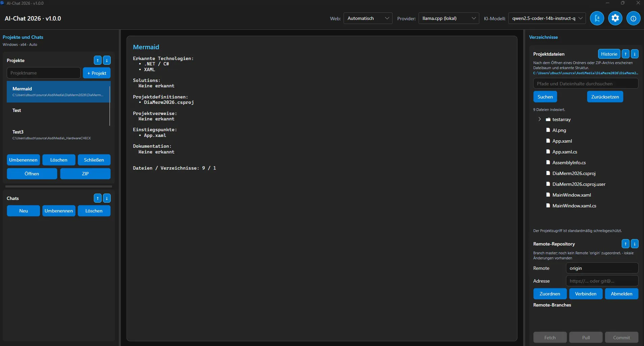644x346 pixels.
Task: Open the KI-Modell dropdown
Action: pyautogui.click(x=547, y=18)
